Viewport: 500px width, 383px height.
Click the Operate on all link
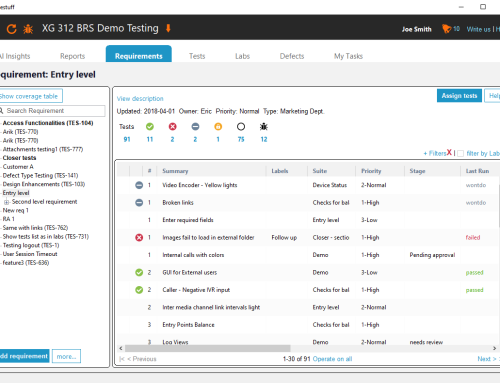point(332,359)
